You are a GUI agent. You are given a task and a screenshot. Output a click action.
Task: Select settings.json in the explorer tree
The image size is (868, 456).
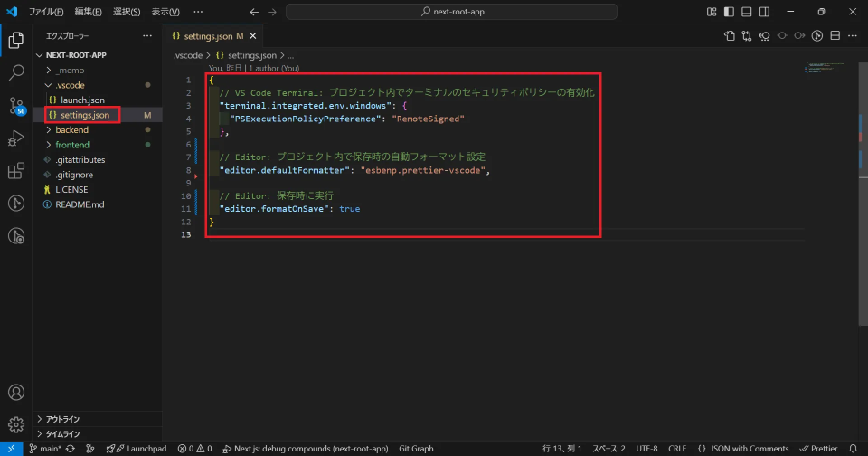(85, 115)
